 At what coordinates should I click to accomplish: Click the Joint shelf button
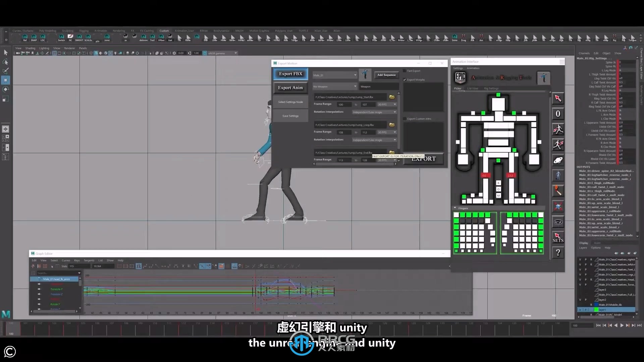(x=107, y=38)
